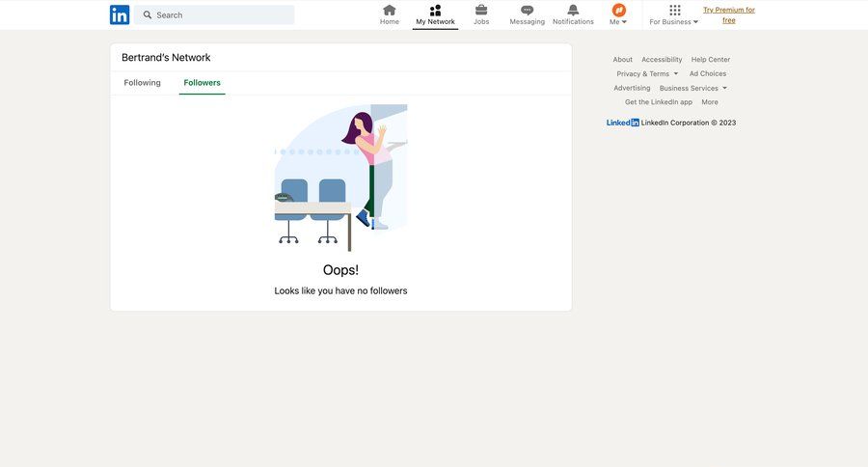Click the About footer link

pos(623,60)
